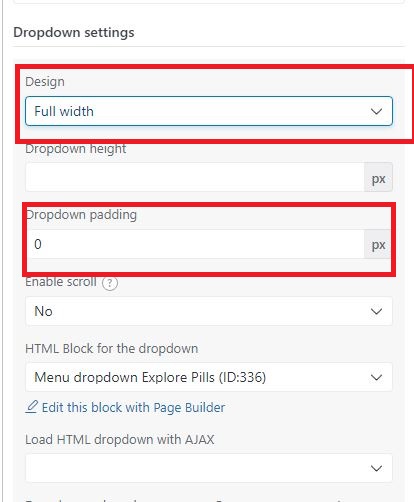Click the chevron arrow in Enable scroll select
Screen dimensions: 414x502
tap(376, 311)
